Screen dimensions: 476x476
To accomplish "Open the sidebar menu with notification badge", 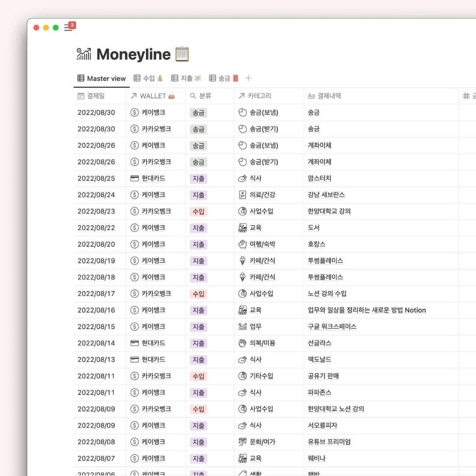I will 69,27.
